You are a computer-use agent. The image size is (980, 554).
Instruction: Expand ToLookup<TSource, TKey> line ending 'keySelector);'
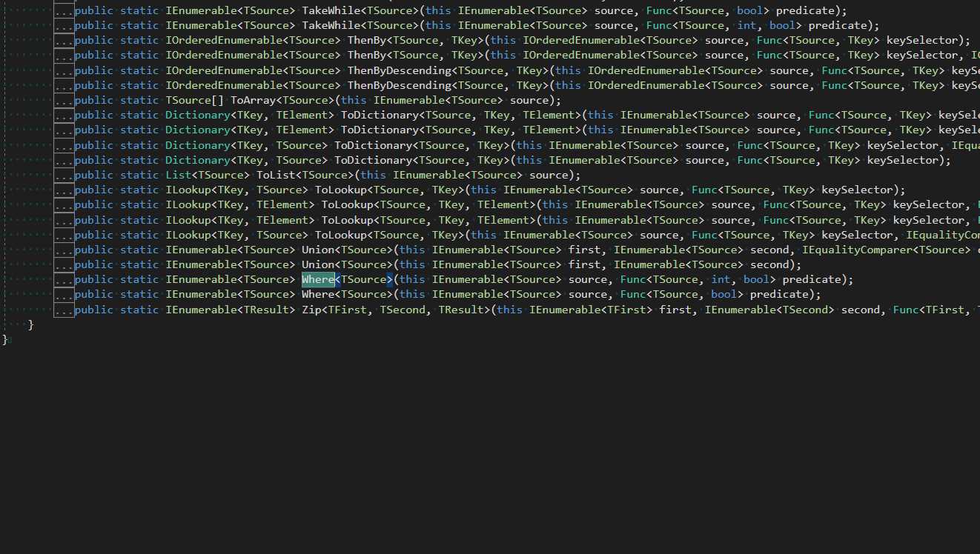pyautogui.click(x=64, y=190)
